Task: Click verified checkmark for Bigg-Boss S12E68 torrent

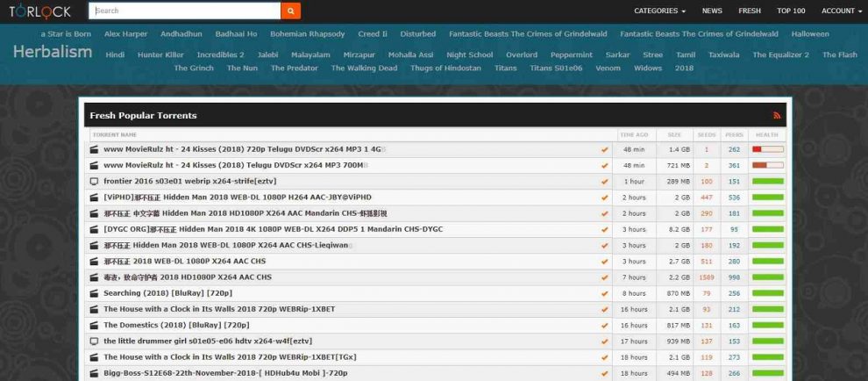Action: coord(604,373)
